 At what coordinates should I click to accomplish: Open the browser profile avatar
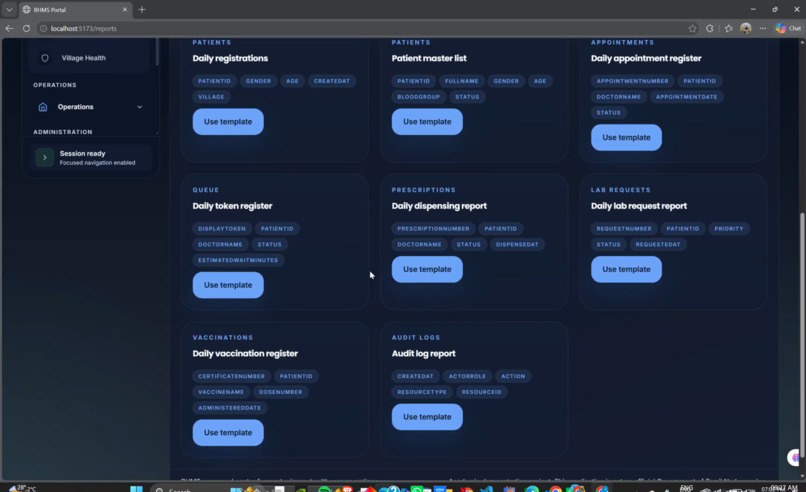[x=746, y=28]
